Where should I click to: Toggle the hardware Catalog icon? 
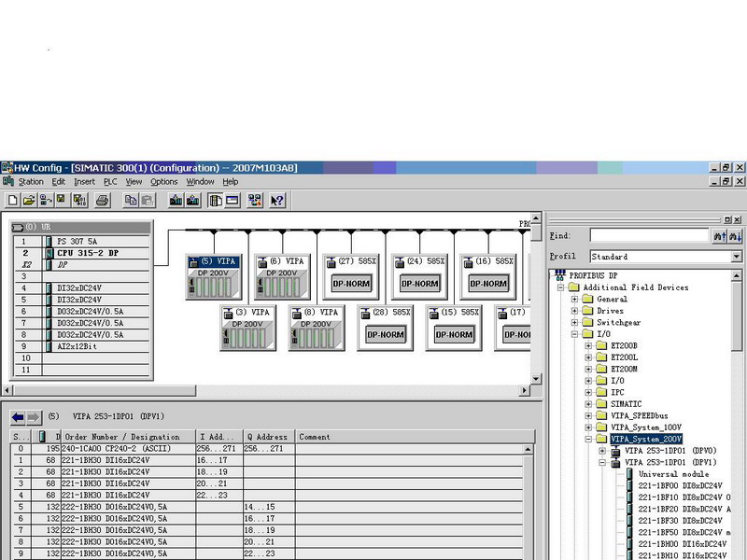tap(216, 201)
